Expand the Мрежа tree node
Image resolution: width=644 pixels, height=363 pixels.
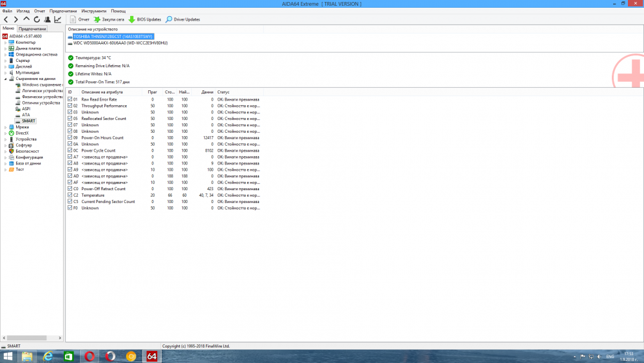click(x=5, y=127)
